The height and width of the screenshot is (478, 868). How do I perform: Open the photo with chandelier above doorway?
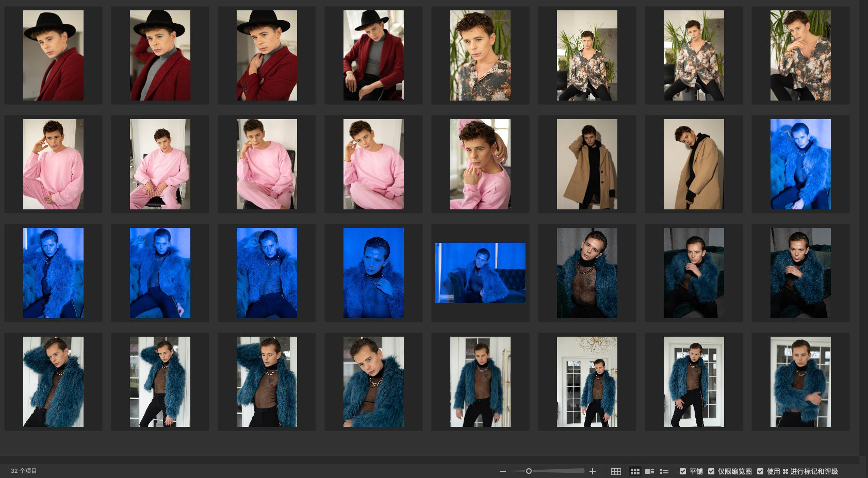pos(587,382)
